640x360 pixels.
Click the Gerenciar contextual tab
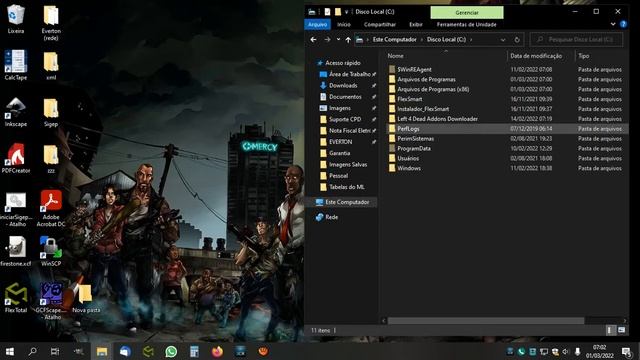467,13
